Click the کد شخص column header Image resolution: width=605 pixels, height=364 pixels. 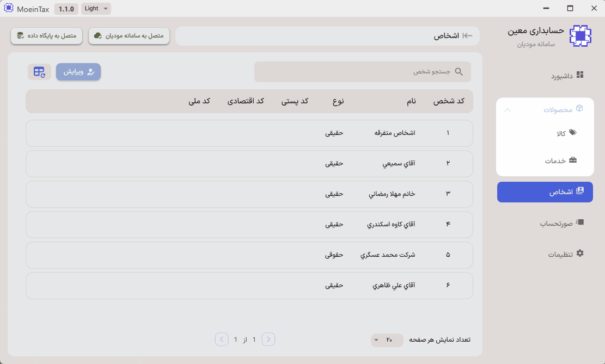tap(448, 101)
